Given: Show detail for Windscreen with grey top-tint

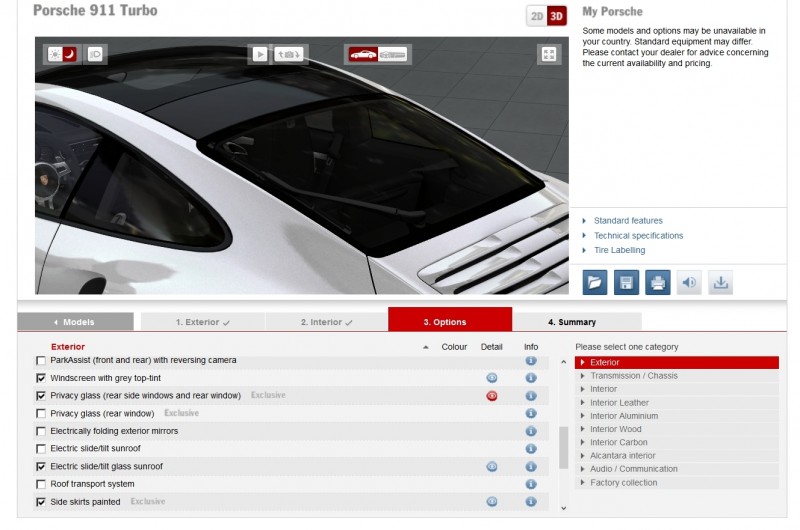Looking at the screenshot, I should 492,378.
